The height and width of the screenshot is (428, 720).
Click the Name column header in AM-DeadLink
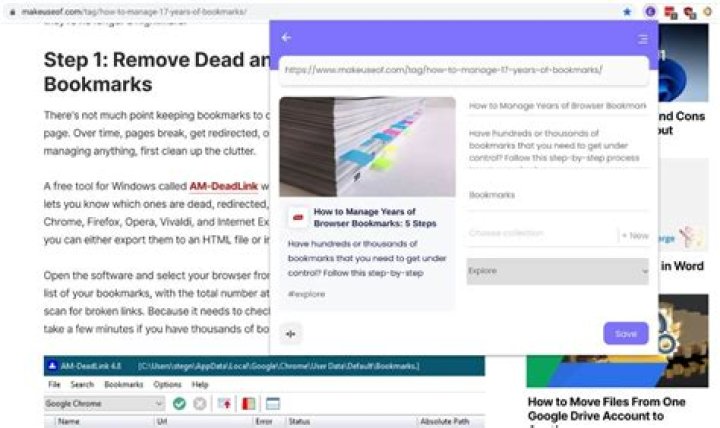coord(69,422)
